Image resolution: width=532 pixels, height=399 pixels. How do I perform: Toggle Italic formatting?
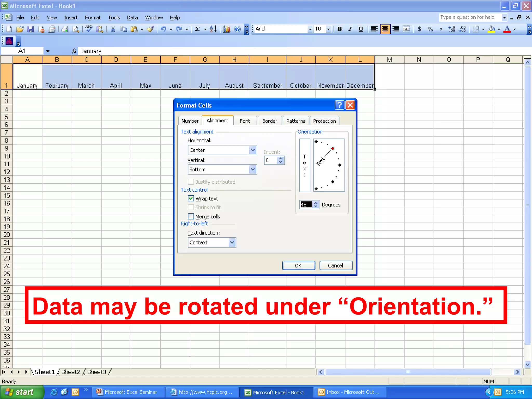[350, 29]
